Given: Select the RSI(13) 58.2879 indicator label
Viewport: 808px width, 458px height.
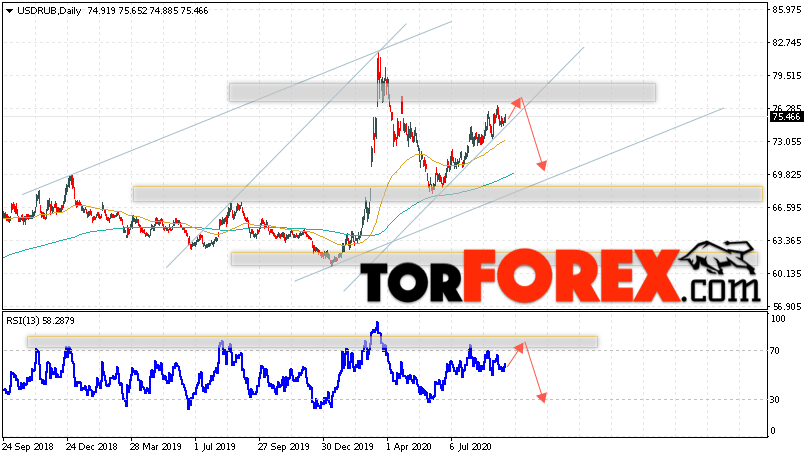Looking at the screenshot, I should (40, 320).
